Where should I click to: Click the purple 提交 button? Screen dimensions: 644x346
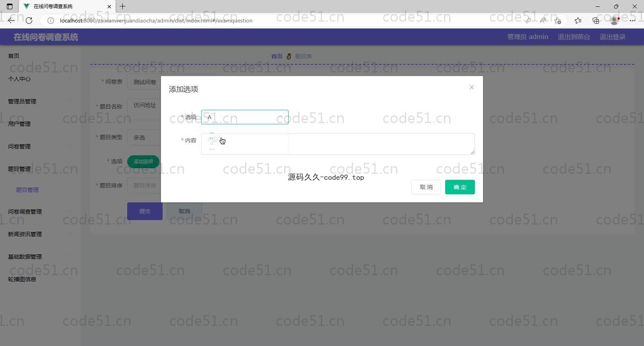pos(145,211)
